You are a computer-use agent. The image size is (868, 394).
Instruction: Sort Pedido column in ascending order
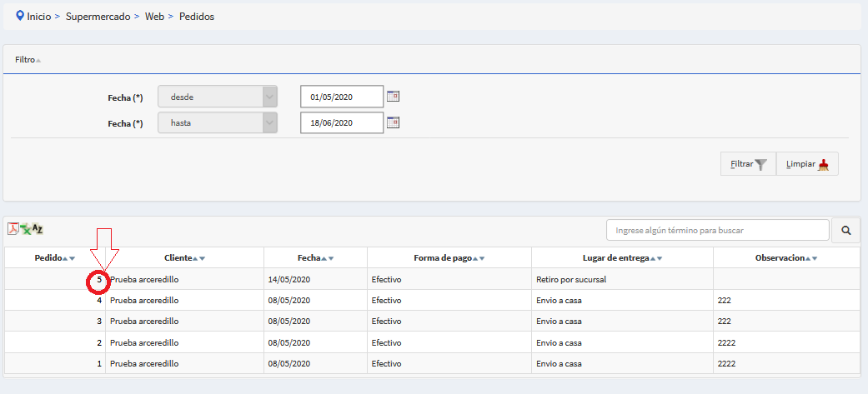66,259
